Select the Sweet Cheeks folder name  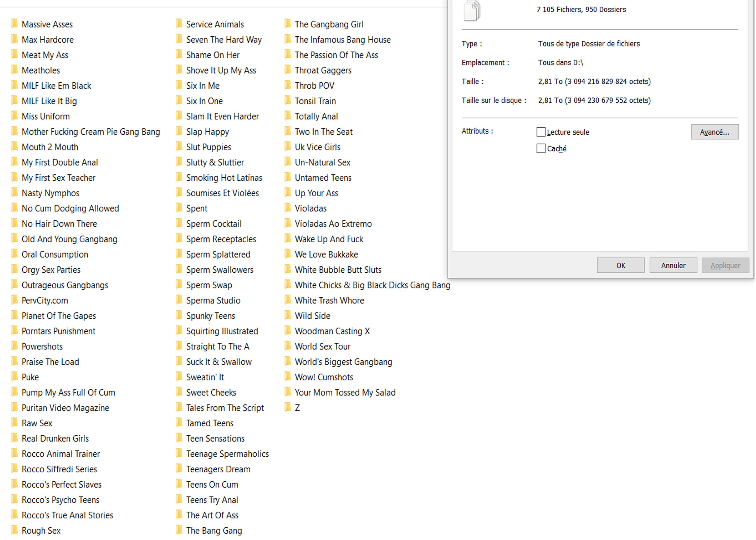pos(211,392)
